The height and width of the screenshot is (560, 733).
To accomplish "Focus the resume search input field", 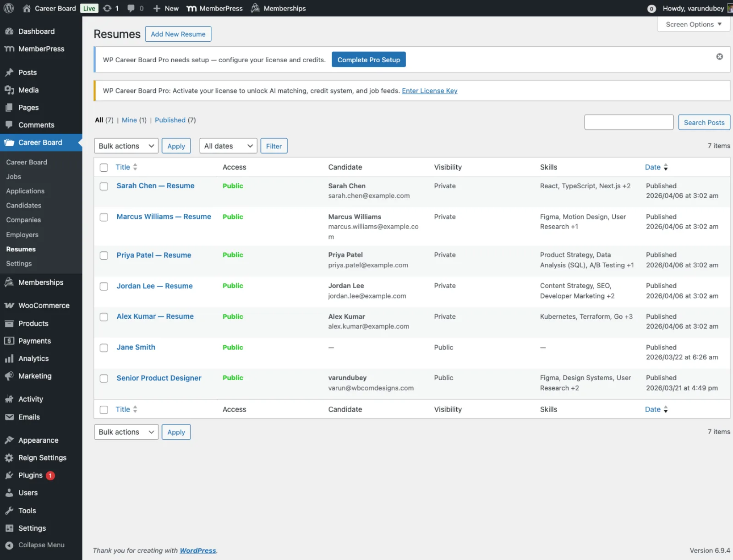I will (629, 122).
